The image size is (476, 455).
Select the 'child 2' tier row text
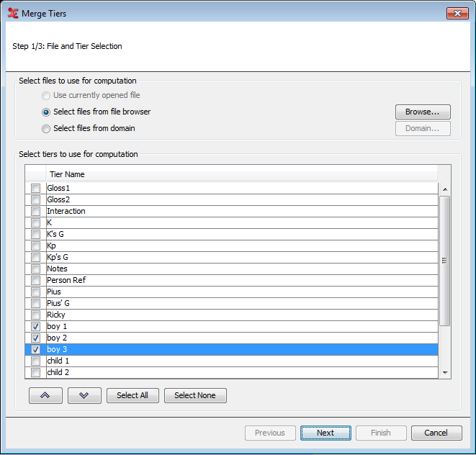tap(58, 373)
